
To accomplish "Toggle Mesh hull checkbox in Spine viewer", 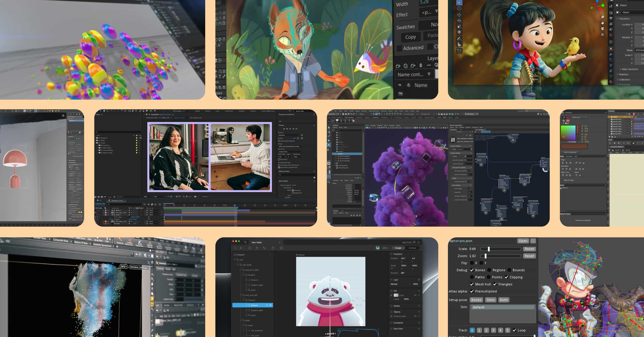I will (472, 284).
